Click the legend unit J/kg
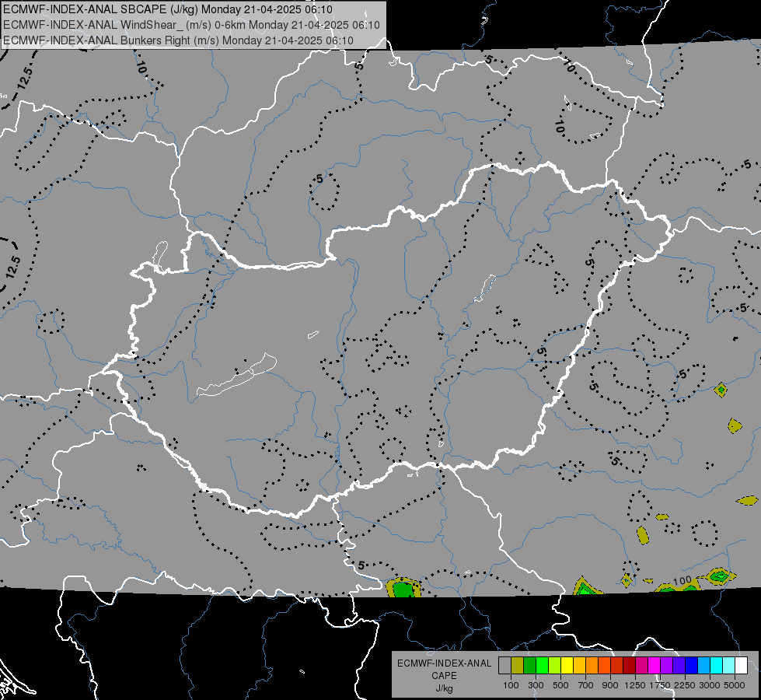 (x=444, y=688)
